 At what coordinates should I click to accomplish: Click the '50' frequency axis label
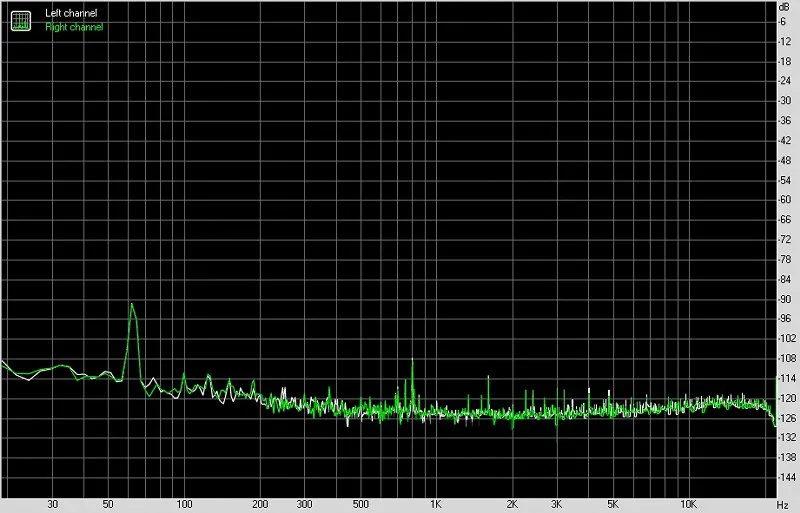click(108, 504)
